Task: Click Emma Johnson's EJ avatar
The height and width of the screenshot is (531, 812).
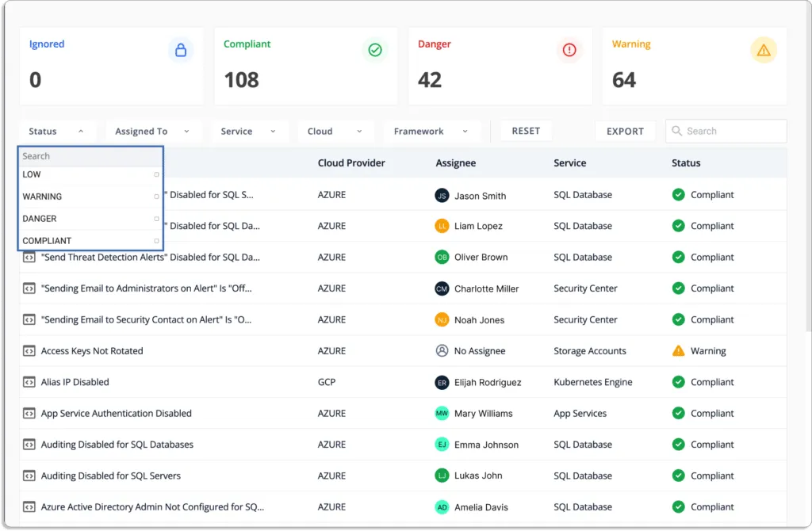Action: tap(442, 445)
